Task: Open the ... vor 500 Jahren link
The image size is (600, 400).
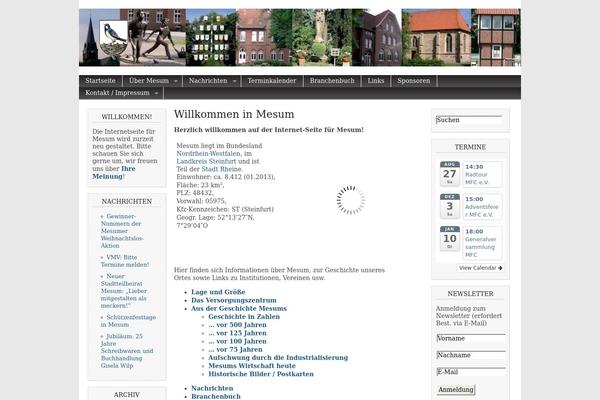Action: click(x=237, y=325)
